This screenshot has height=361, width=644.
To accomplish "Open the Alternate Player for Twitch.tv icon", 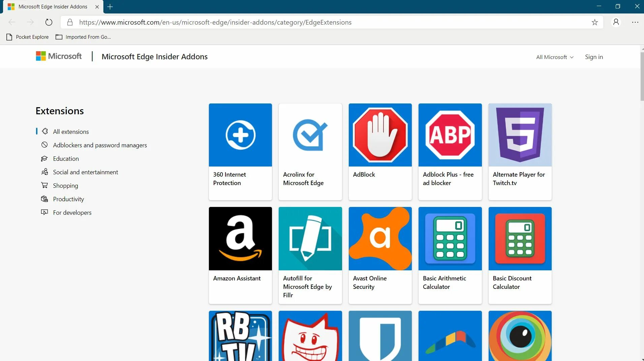I will [520, 135].
